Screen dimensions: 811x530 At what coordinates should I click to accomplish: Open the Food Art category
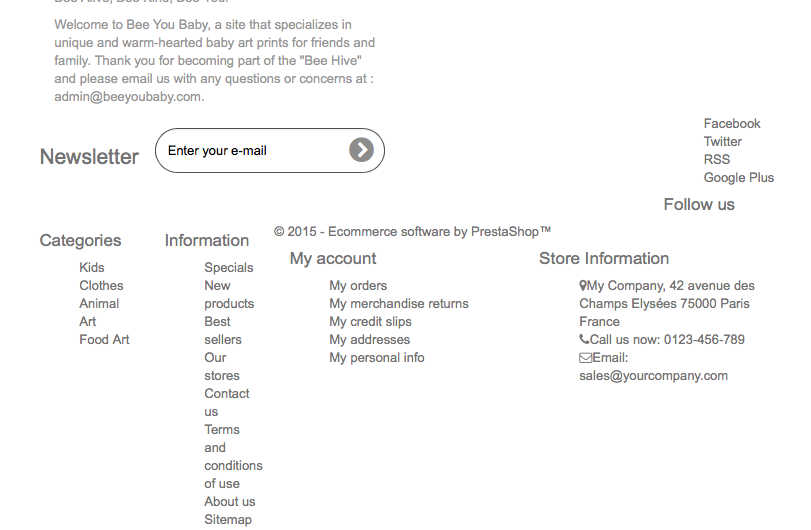click(x=104, y=340)
